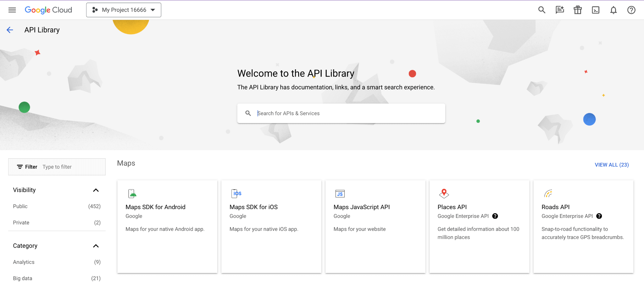
Task: Open VIEW ALL (23) Maps APIs
Action: (612, 165)
